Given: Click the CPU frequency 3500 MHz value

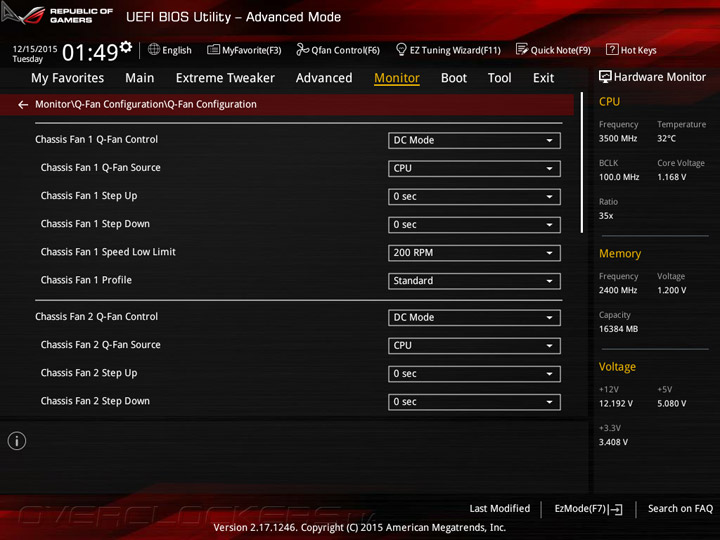Looking at the screenshot, I should 618,138.
